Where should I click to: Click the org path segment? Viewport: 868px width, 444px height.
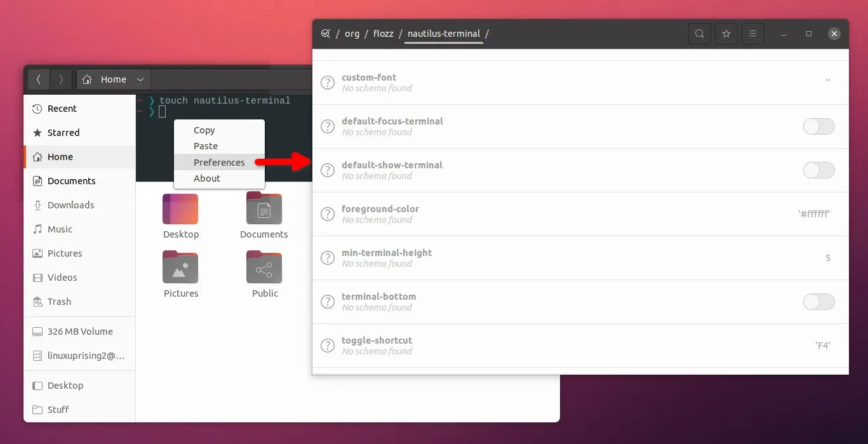pyautogui.click(x=352, y=34)
